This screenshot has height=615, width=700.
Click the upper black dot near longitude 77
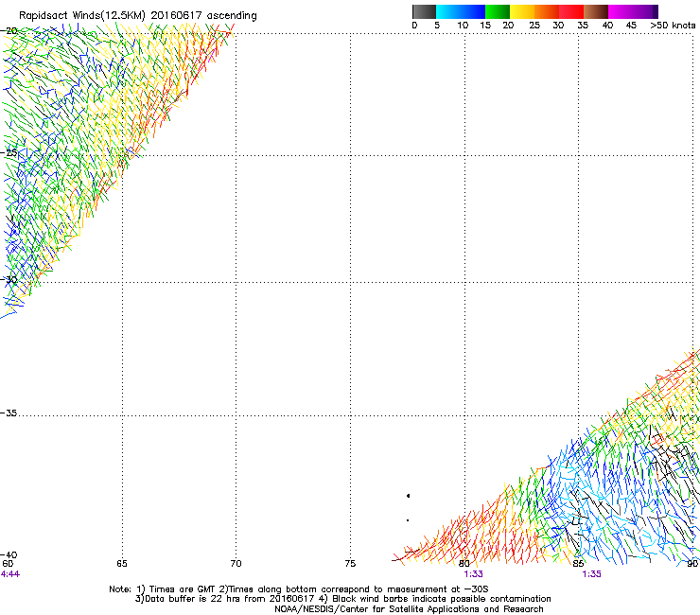tap(408, 496)
